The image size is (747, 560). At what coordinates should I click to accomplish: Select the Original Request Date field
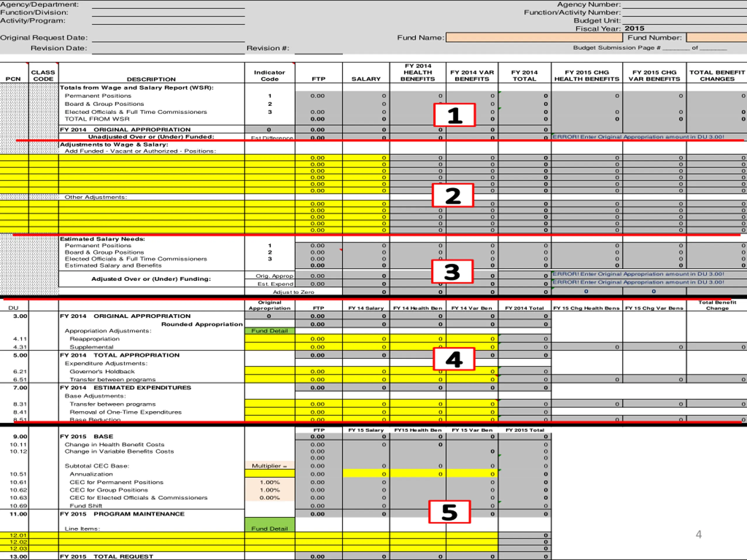click(x=168, y=38)
